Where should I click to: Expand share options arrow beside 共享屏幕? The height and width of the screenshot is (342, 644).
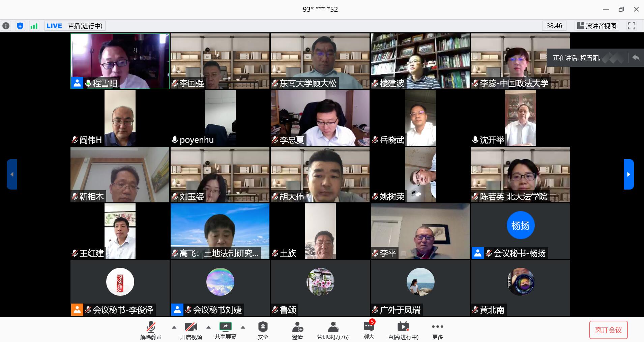pos(243,327)
